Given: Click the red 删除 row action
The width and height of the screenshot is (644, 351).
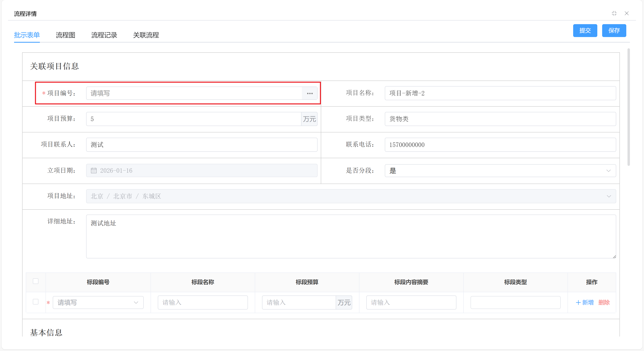Looking at the screenshot, I should coord(604,302).
